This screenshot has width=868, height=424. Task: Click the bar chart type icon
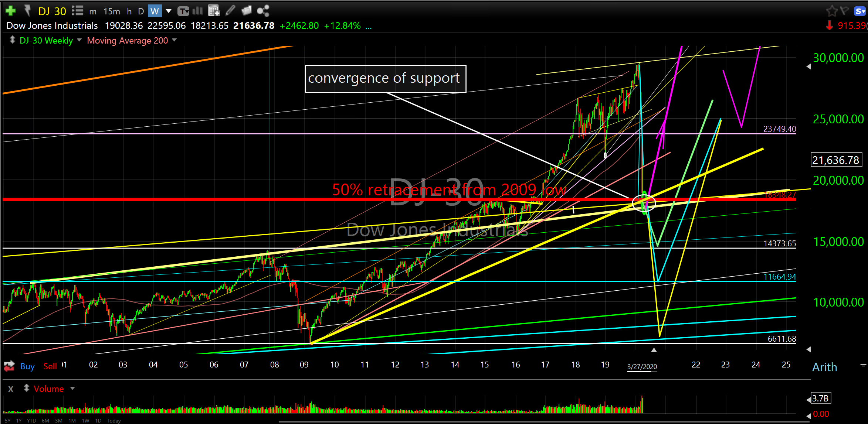point(198,11)
